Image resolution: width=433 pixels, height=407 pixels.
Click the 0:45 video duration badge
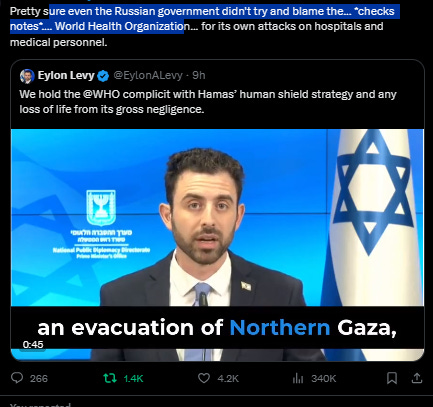coord(33,345)
